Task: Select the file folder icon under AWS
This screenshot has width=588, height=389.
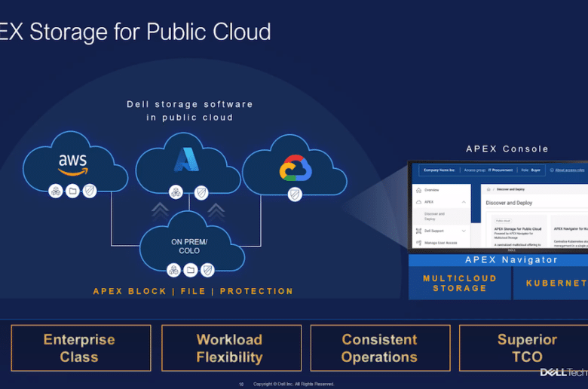Action: pyautogui.click(x=73, y=191)
